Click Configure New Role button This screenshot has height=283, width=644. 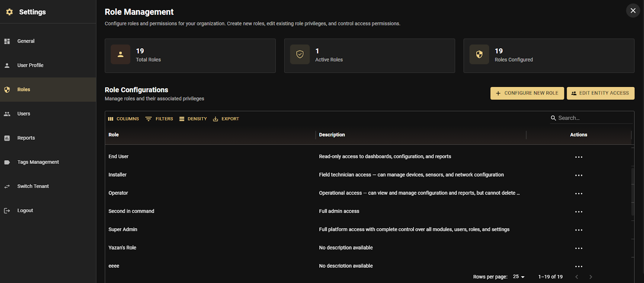pos(527,93)
